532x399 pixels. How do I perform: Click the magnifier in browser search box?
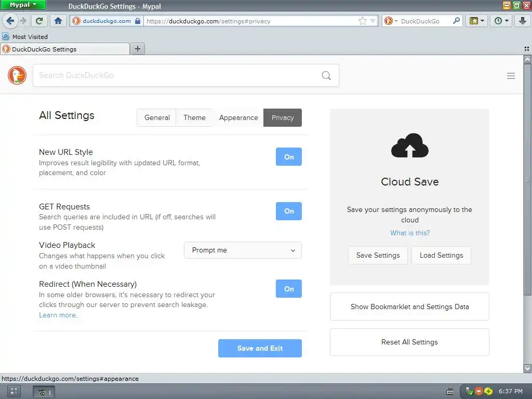(456, 21)
